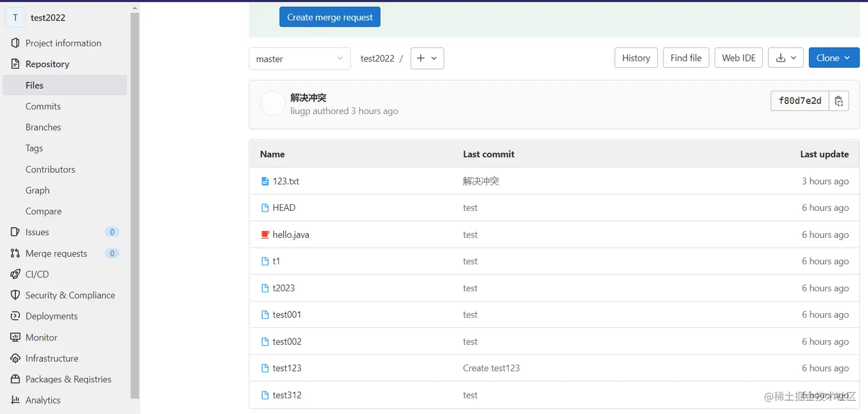The height and width of the screenshot is (414, 868).
Task: Click the file icon beside test001
Action: click(x=265, y=314)
